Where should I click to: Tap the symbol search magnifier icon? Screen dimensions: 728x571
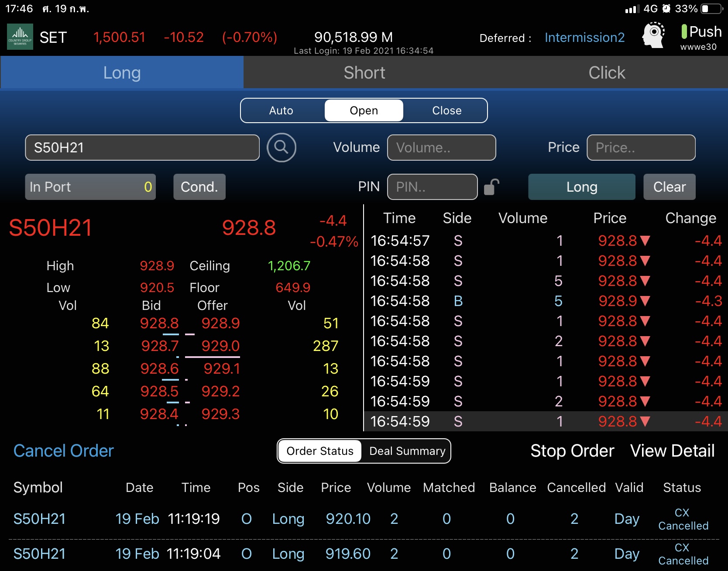282,148
